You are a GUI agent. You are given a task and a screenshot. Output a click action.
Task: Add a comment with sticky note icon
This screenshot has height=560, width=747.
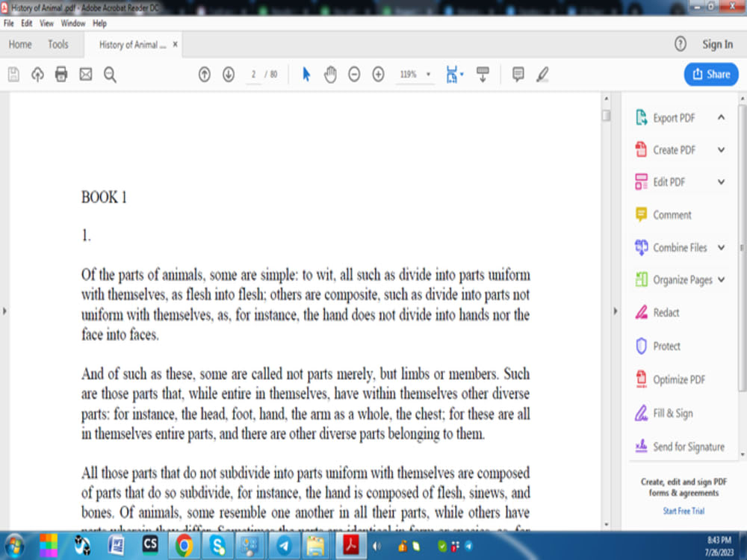(x=518, y=74)
